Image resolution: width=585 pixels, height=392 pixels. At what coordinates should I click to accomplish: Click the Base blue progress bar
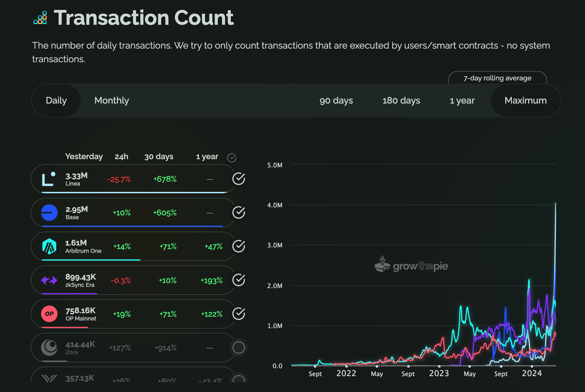click(132, 226)
